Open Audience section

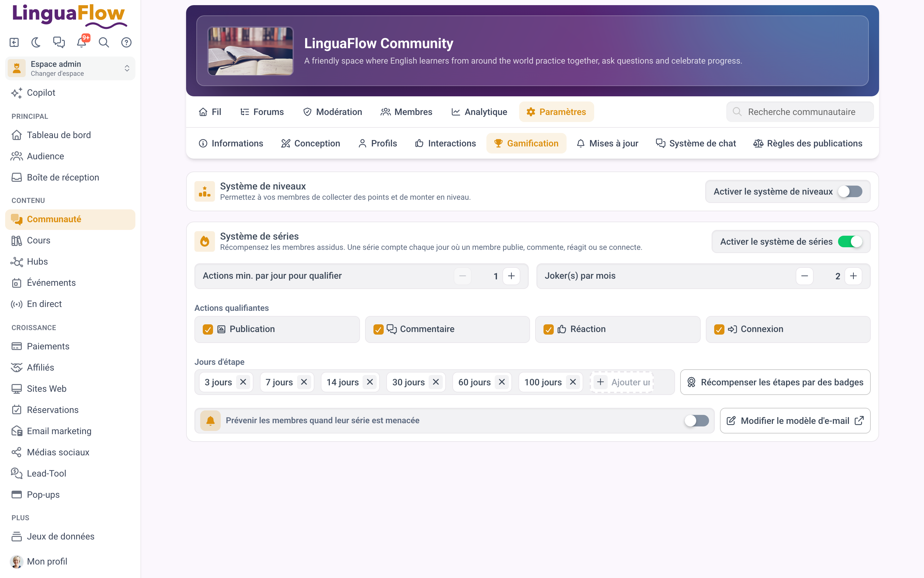(x=70, y=156)
